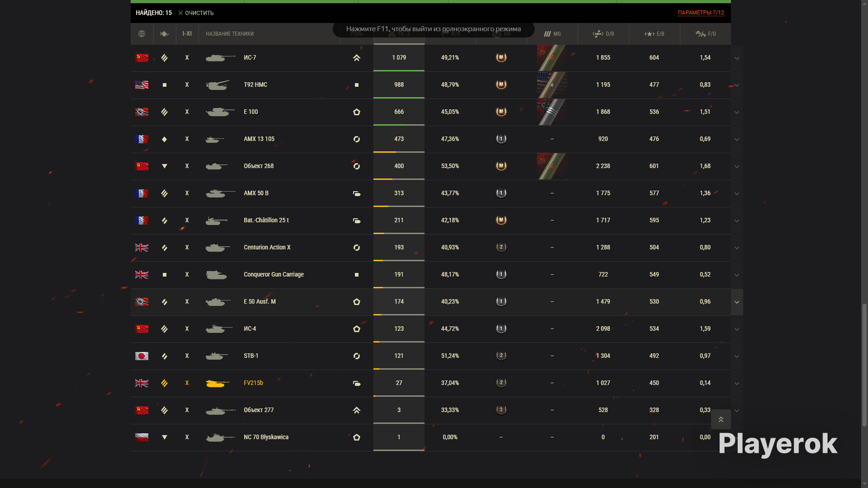Click the golden FV215b tank icon
Screen dimensions: 868x488
coord(218,383)
